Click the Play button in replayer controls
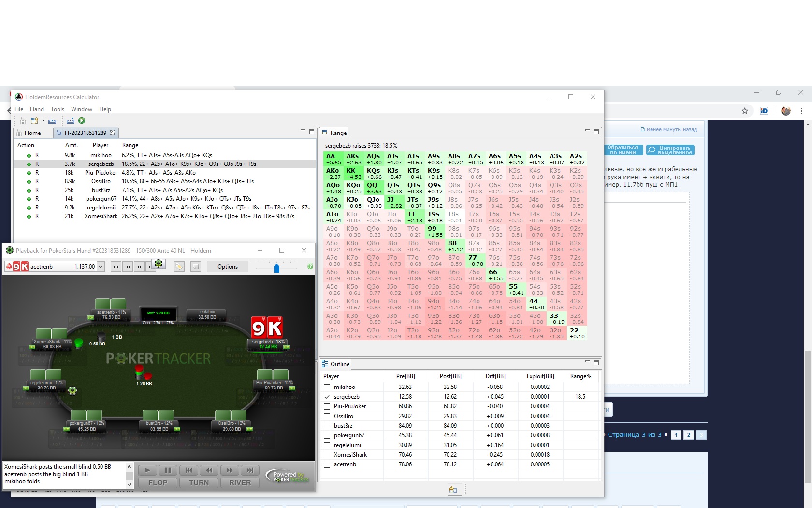This screenshot has width=812, height=508. click(x=147, y=470)
